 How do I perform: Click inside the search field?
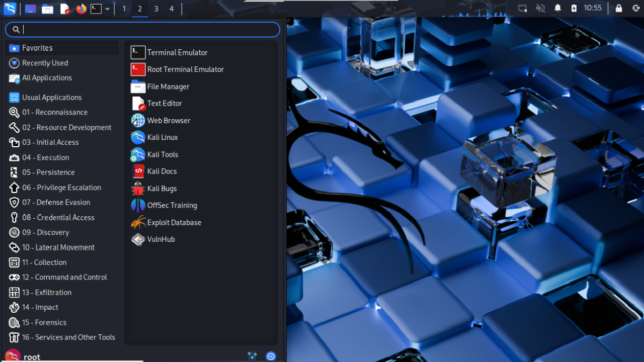(142, 29)
